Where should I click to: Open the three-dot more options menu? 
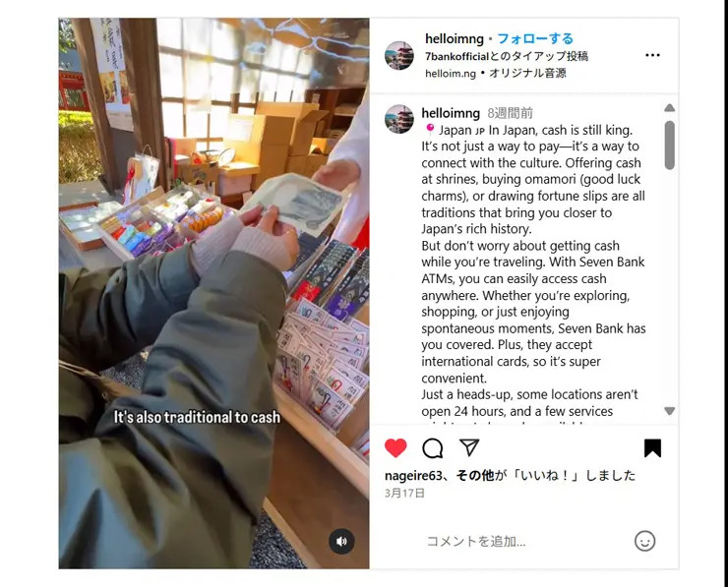(652, 55)
